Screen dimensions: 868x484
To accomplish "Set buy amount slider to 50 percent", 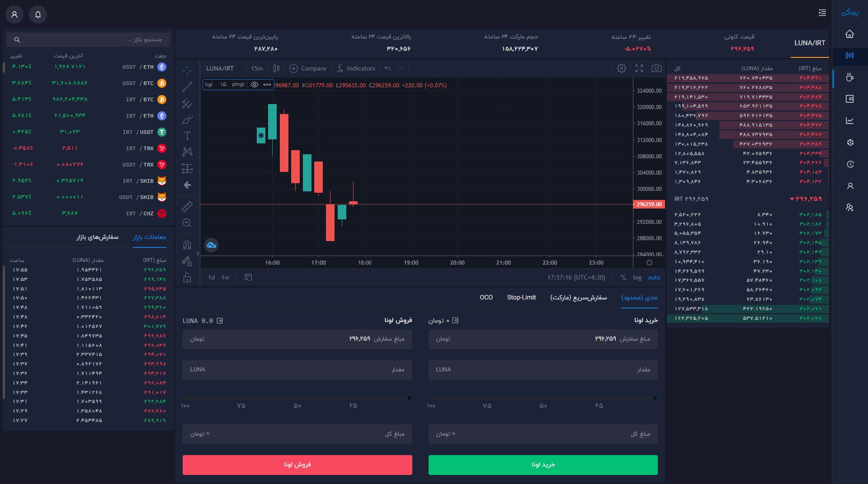I will click(543, 398).
